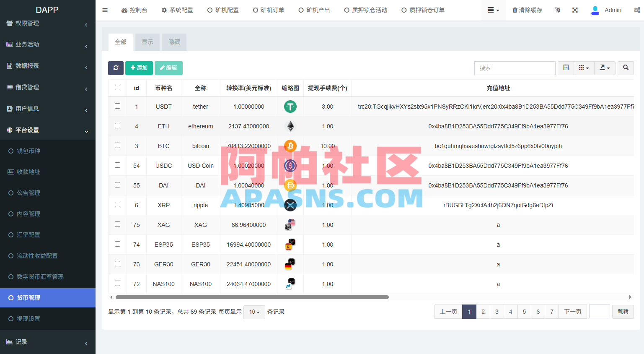Click the 跳转 page jump button
The width and height of the screenshot is (644, 354).
pos(623,312)
